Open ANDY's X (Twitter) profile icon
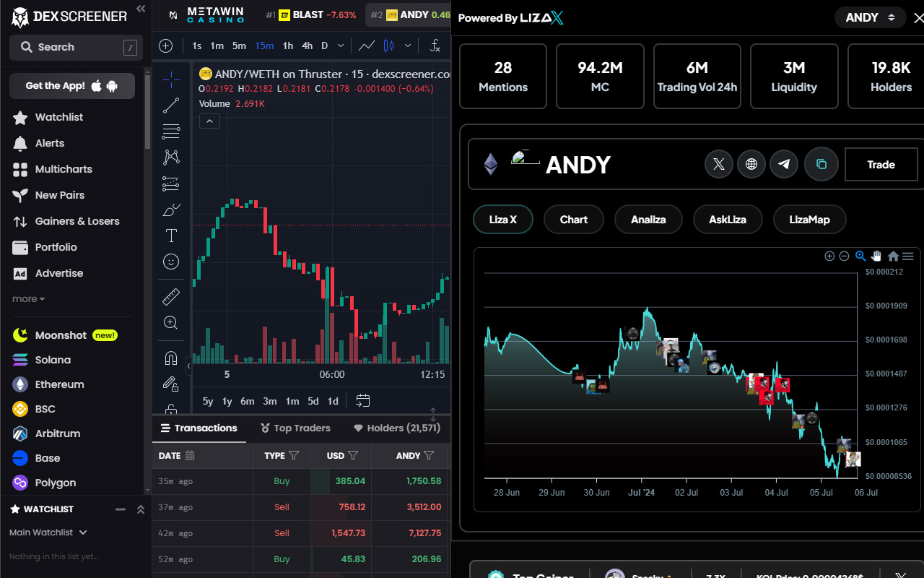The width and height of the screenshot is (924, 578). [718, 164]
